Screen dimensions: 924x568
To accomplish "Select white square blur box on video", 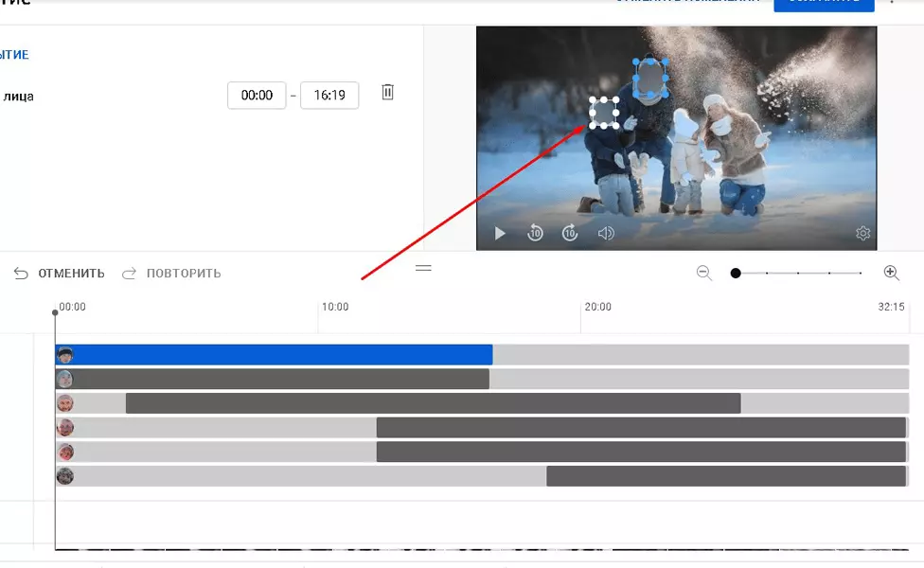I will click(604, 112).
